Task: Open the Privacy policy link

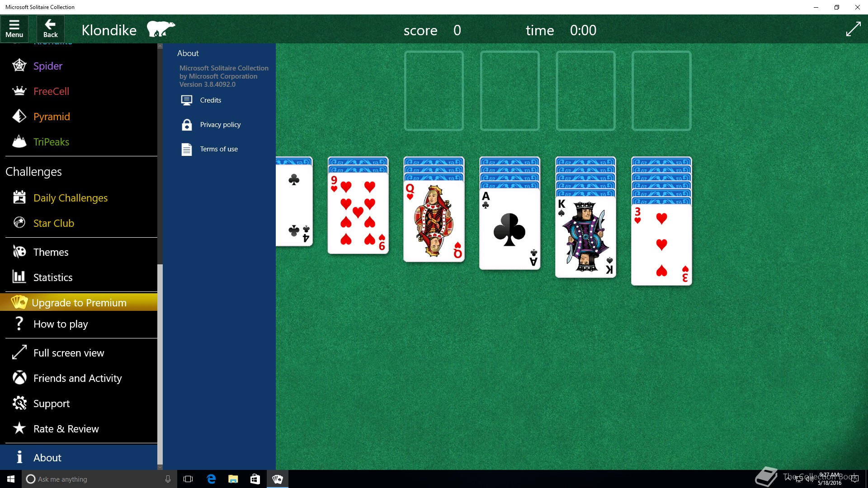Action: (x=220, y=125)
